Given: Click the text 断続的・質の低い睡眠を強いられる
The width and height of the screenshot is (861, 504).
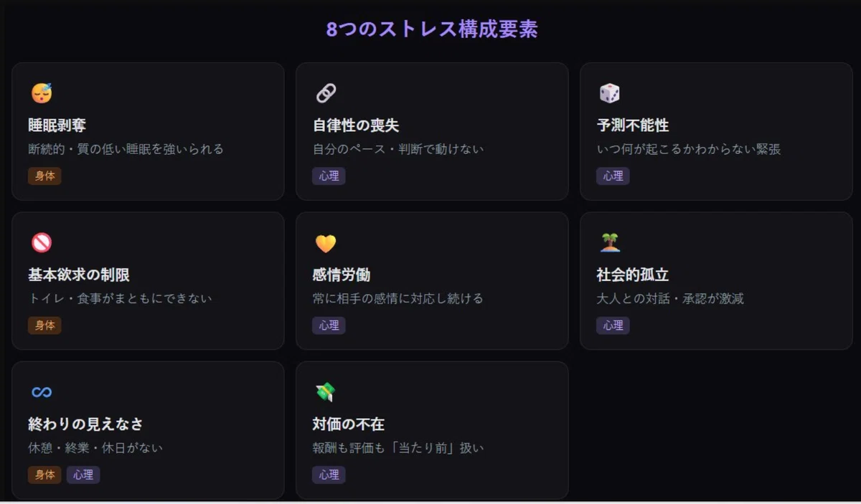Looking at the screenshot, I should (126, 149).
